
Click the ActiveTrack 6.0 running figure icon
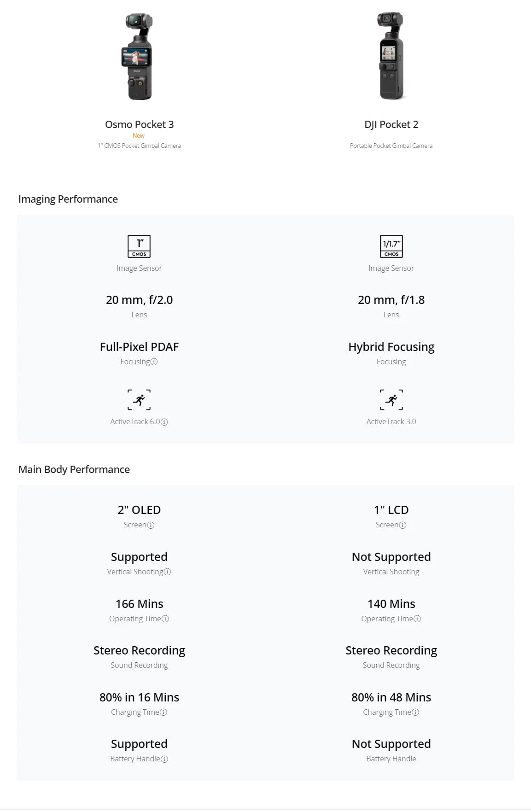click(x=139, y=400)
